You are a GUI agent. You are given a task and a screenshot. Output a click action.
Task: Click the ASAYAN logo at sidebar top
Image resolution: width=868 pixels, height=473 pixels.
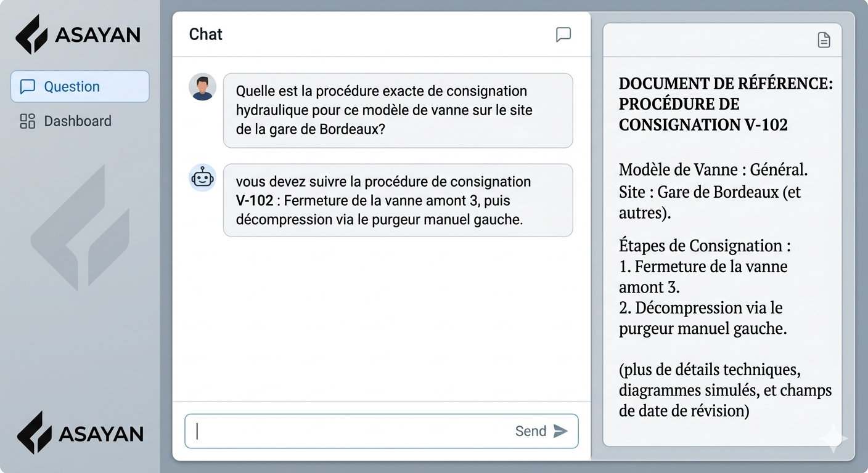coord(78,34)
